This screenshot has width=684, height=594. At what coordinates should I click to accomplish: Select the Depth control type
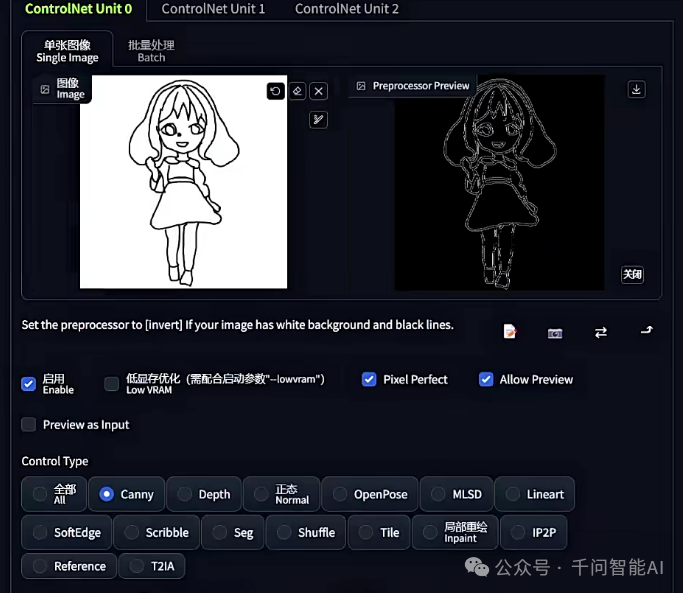pyautogui.click(x=204, y=494)
